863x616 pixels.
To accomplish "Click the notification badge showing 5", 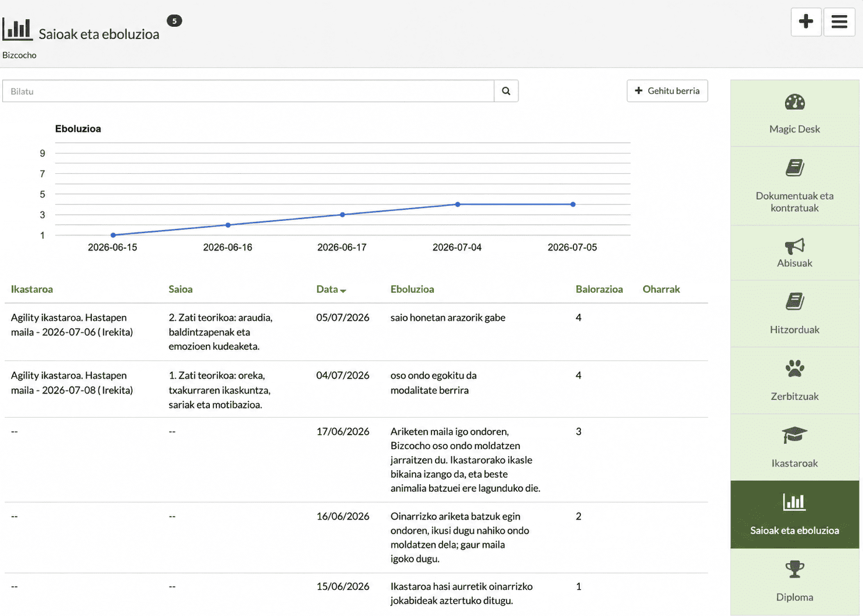I will pos(174,21).
